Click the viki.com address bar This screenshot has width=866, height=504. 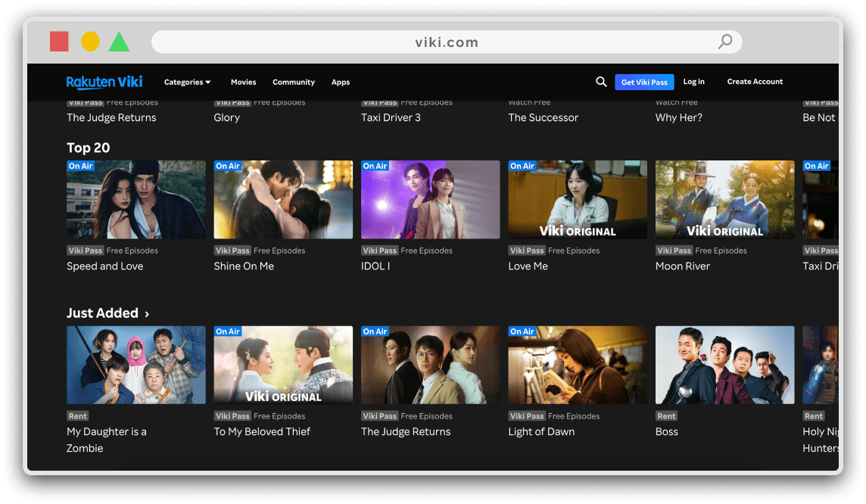pos(447,42)
